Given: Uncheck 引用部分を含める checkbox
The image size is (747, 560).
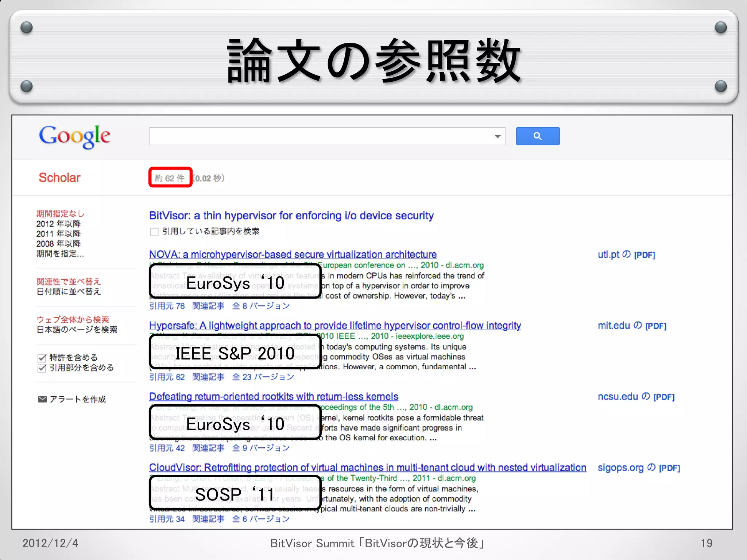Looking at the screenshot, I should click(42, 368).
